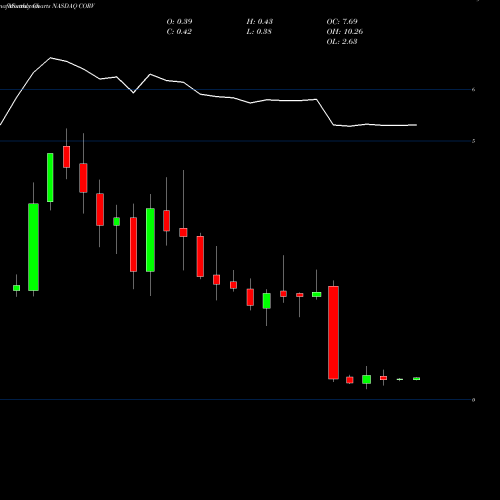Click the high value H: 0.43
Screen dimensions: 500x500
259,21
